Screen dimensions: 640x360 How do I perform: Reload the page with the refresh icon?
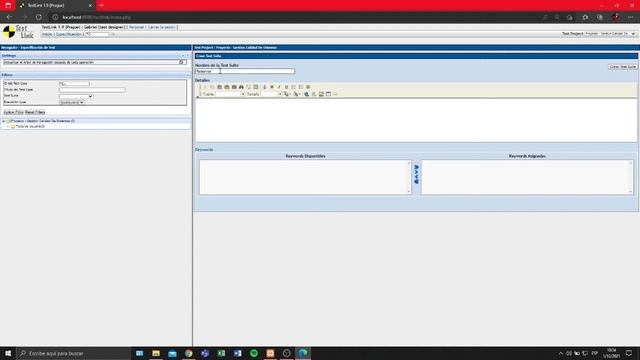coord(39,17)
